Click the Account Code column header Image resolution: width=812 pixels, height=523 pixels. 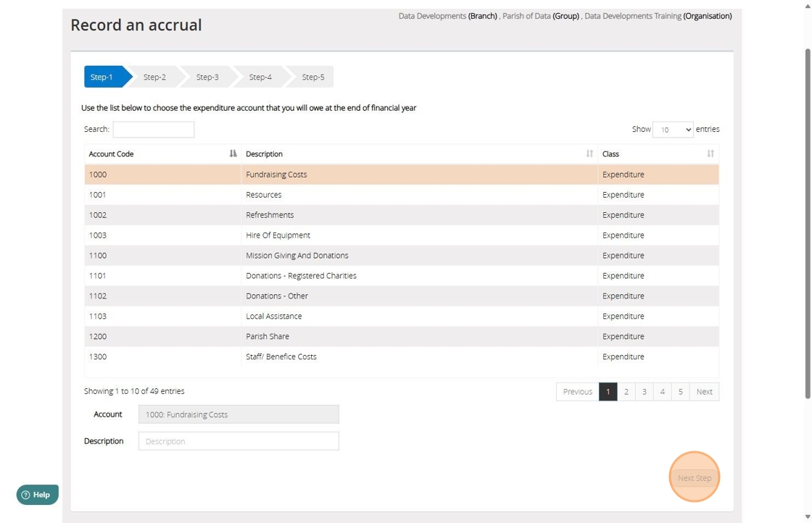[162, 154]
